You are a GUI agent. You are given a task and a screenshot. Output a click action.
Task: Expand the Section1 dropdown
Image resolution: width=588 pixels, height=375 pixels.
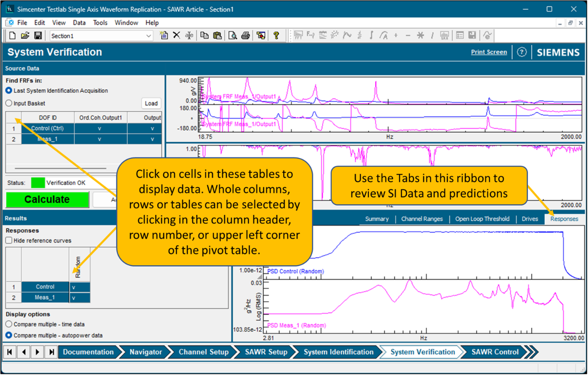pyautogui.click(x=149, y=36)
